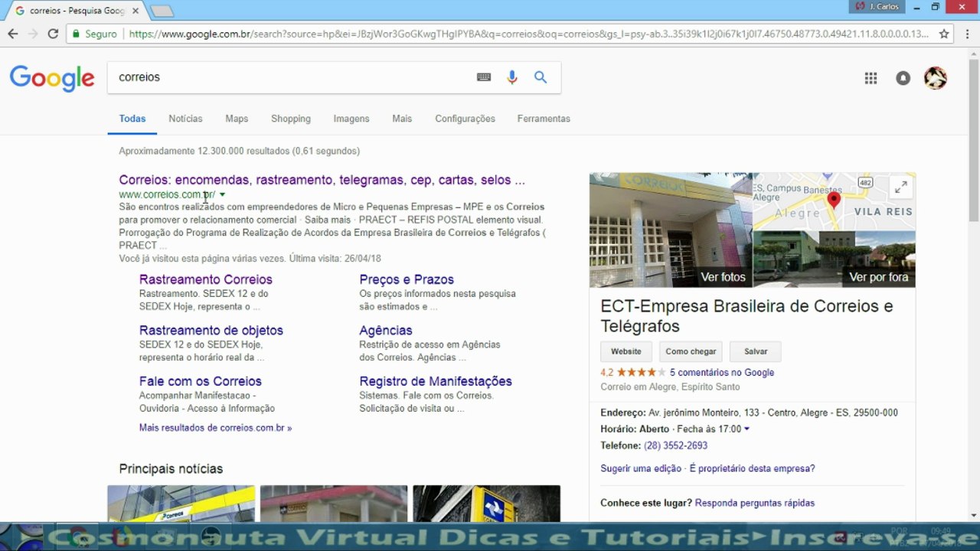Click the Ver por fora street view thumbnail
The width and height of the screenshot is (980, 551).
point(835,259)
